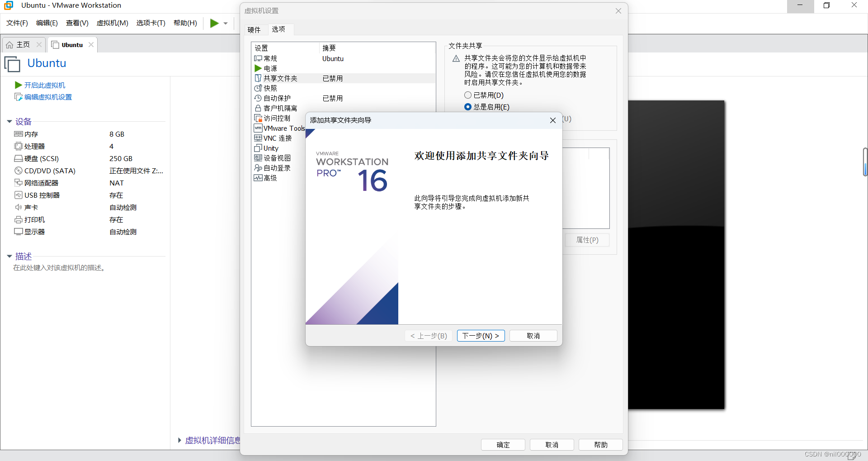This screenshot has width=868, height=461.
Task: Open the 帮助(H) menu
Action: [x=185, y=23]
